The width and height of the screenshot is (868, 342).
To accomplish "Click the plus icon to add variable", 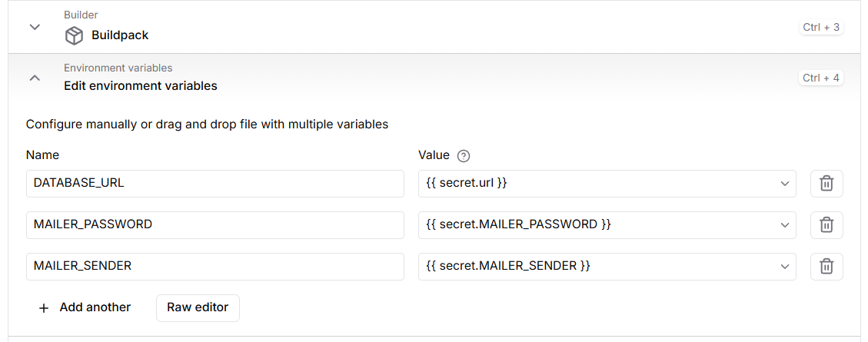I will point(44,307).
